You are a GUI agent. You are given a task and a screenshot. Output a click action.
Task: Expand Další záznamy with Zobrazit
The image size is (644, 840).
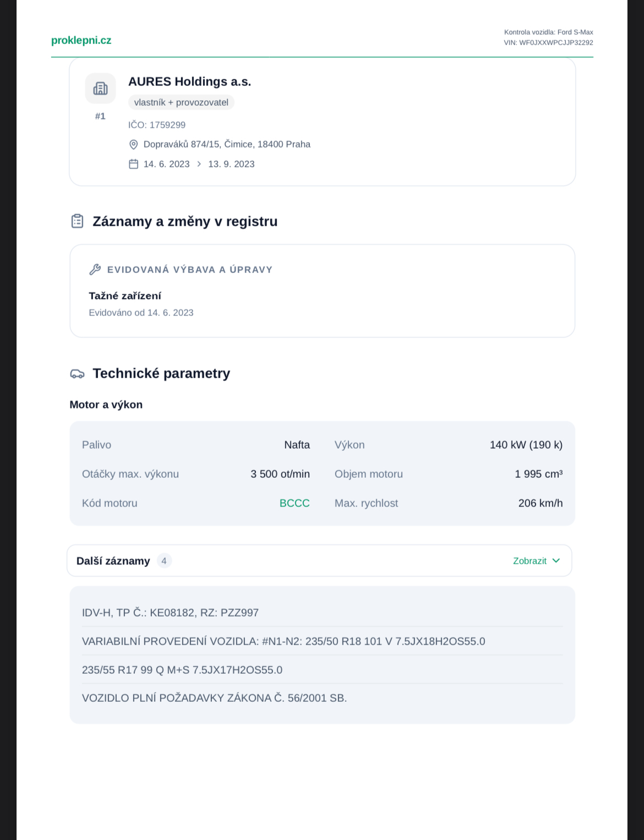pyautogui.click(x=530, y=561)
